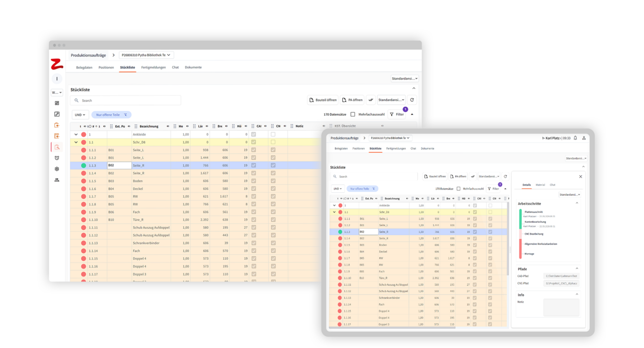
Task: Collapse tree row 1.1 Schr_D8
Action: pyautogui.click(x=76, y=143)
